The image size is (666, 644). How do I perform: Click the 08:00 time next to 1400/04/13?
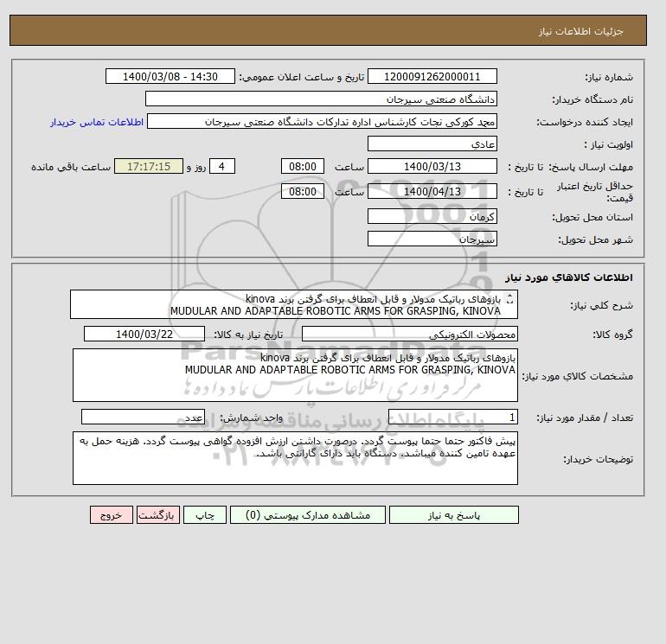303,191
